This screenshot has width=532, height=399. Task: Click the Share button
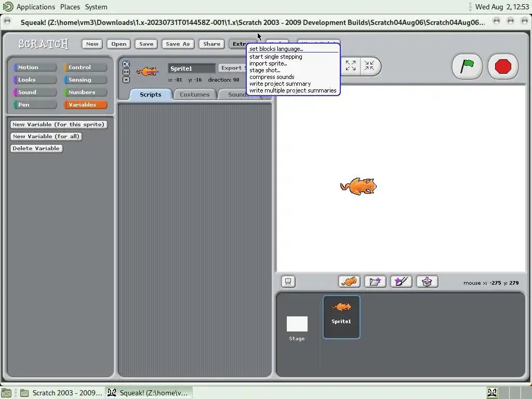212,44
